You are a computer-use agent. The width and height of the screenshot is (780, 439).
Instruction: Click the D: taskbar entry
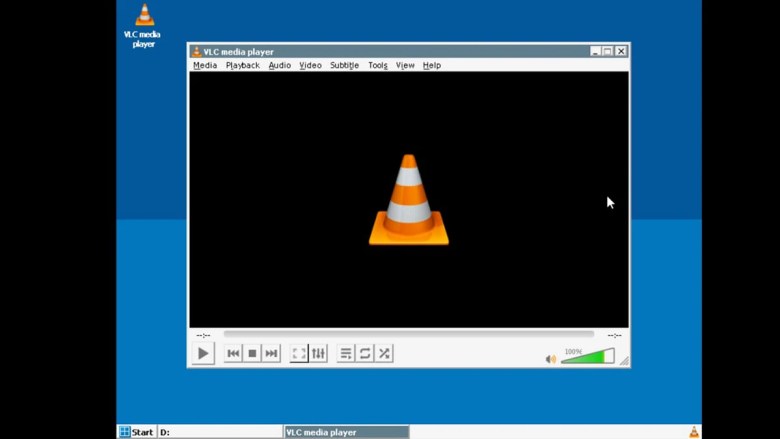click(220, 432)
